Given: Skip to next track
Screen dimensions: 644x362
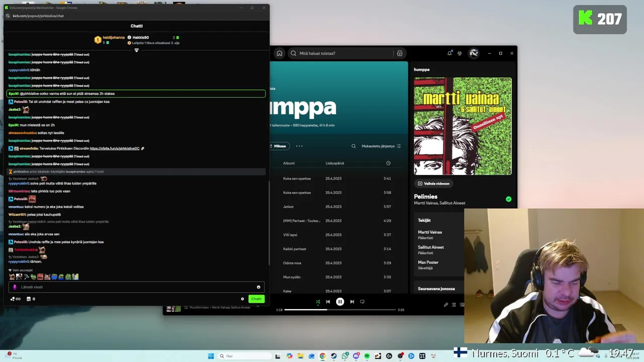Looking at the screenshot, I should 352,302.
